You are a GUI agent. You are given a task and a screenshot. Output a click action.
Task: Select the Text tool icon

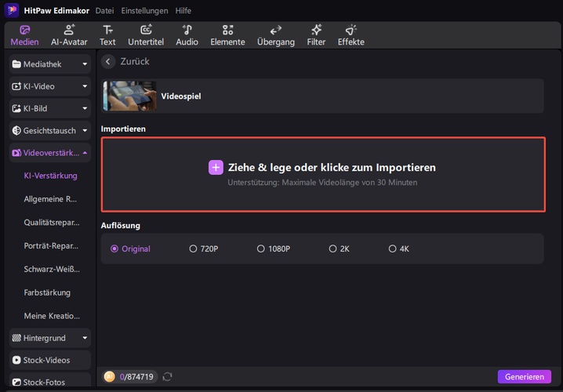[x=107, y=30]
